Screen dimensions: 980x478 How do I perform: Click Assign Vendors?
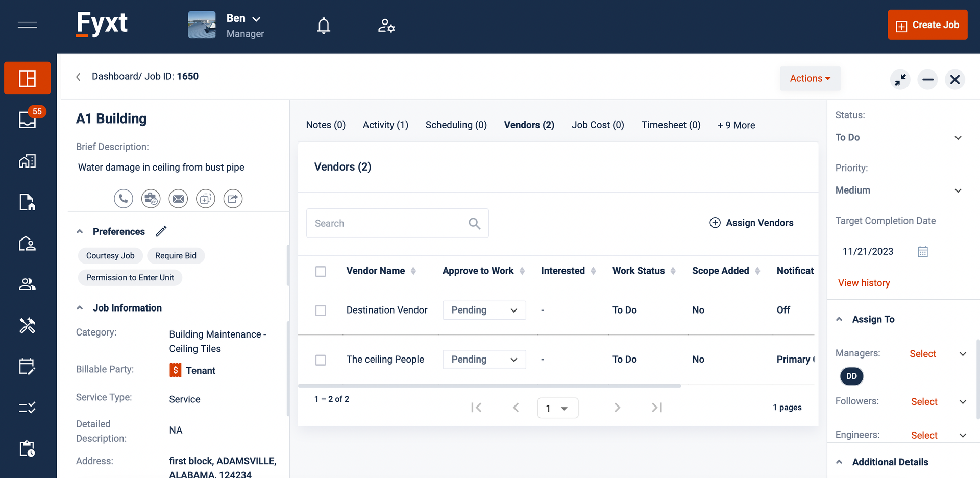click(751, 223)
